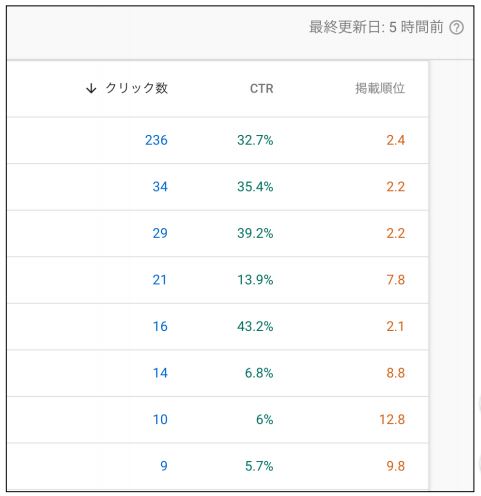The image size is (481, 496).
Task: Sort table by CTR column header
Action: 261,89
